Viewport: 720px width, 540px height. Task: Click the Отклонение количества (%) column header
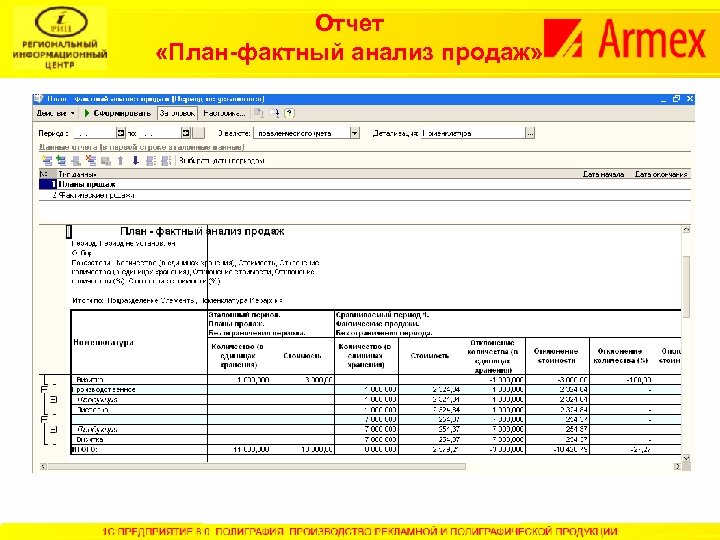[x=621, y=356]
